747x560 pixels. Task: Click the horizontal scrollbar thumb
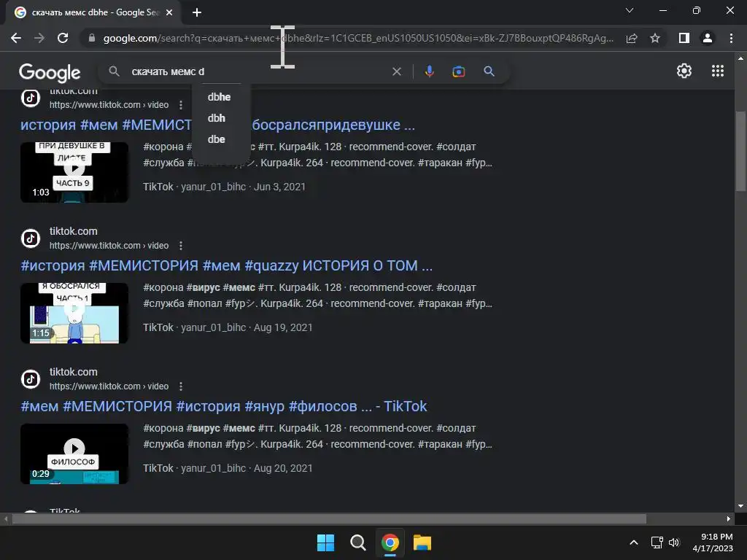[x=329, y=518]
